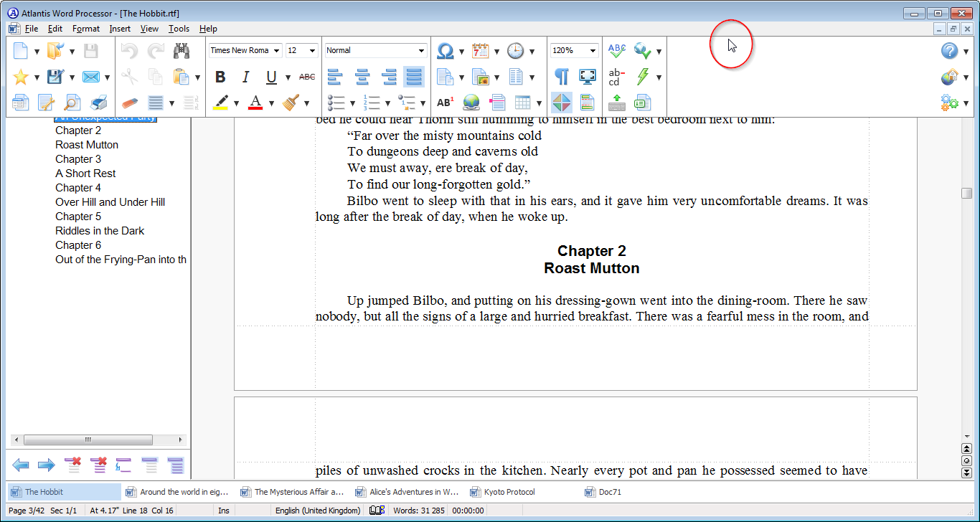Click the Insert Table grid icon
Viewport: 980px width, 522px height.
click(x=523, y=103)
